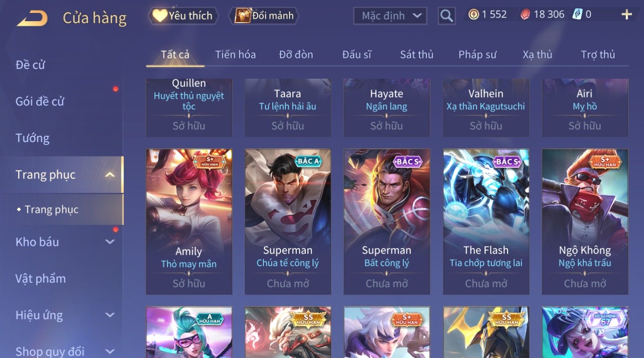Expand the Kho báu sidebar section
Viewport: 644px width, 358px height.
pos(110,242)
